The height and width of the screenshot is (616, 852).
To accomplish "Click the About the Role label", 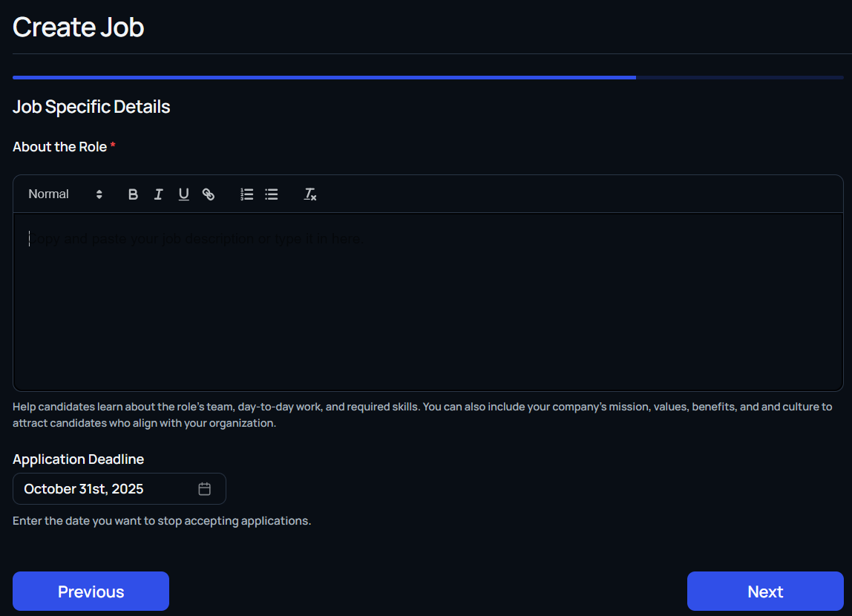I will pyautogui.click(x=60, y=147).
